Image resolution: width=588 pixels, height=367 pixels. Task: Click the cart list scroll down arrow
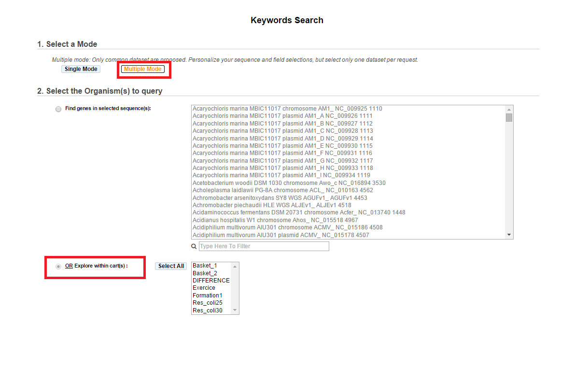pos(235,310)
